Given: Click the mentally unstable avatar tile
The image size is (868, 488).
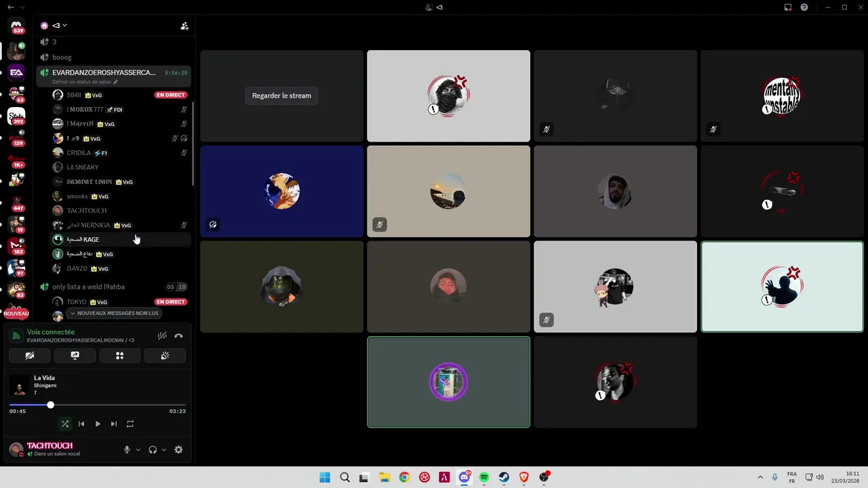Looking at the screenshot, I should 782,96.
